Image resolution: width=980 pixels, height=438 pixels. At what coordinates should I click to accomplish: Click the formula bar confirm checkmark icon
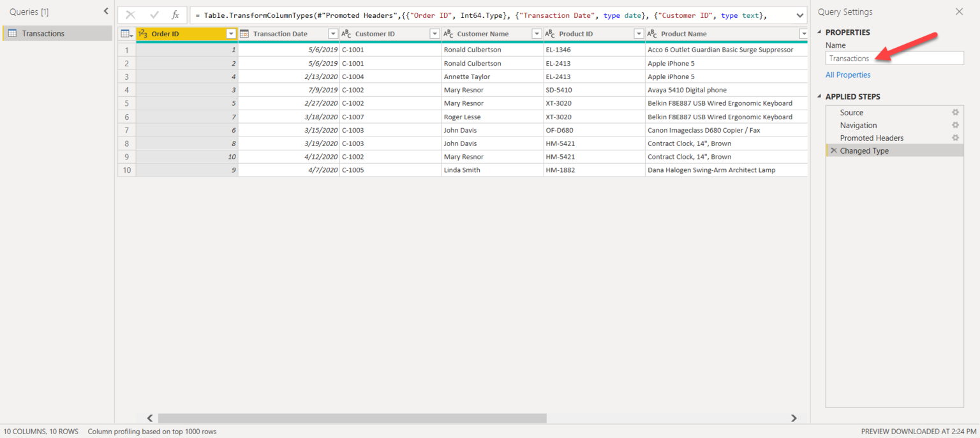click(154, 15)
